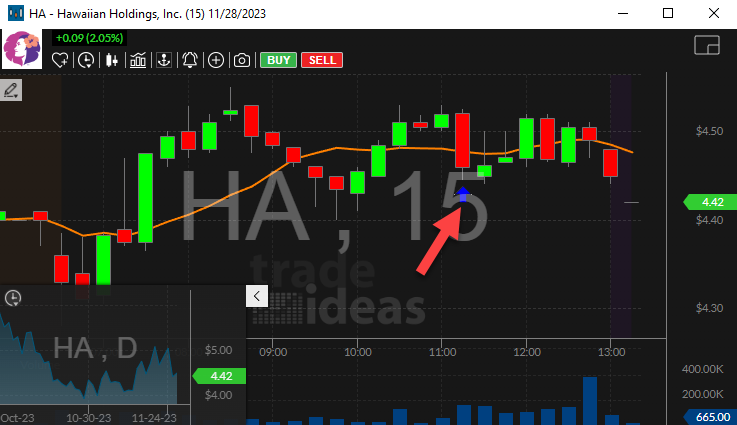The width and height of the screenshot is (737, 425).
Task: Open the mini chart timeframe clock dropdown
Action: (x=13, y=298)
